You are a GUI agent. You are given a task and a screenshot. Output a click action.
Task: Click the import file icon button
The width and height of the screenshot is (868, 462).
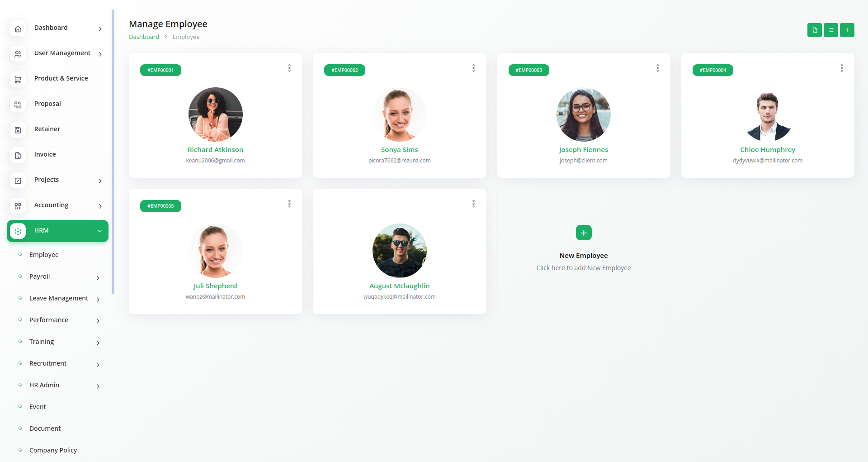814,30
